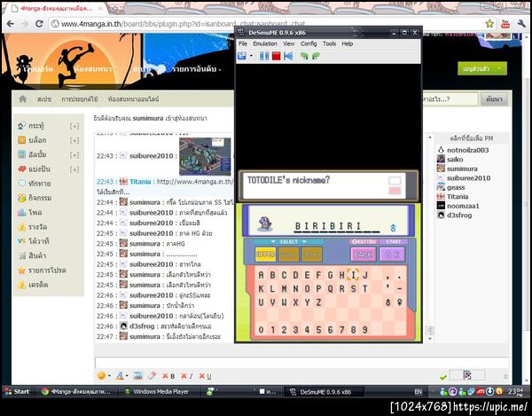
Task: Click the OK button on the naming screen
Action: [x=392, y=255]
